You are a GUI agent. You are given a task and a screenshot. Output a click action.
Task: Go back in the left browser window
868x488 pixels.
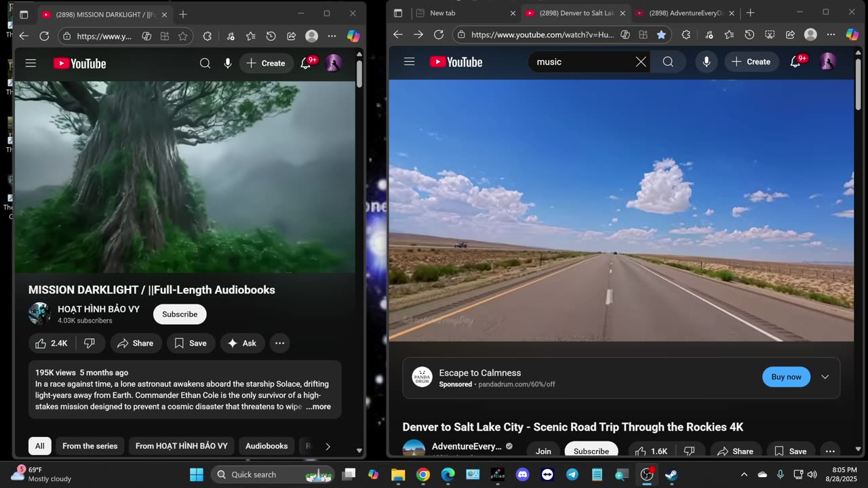[24, 36]
